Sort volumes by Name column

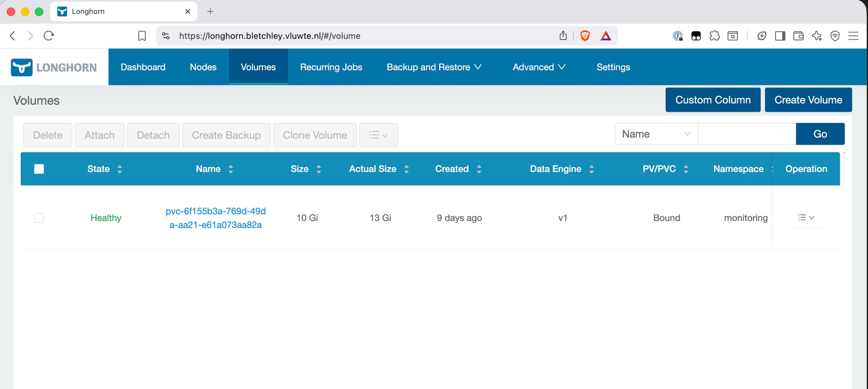231,169
